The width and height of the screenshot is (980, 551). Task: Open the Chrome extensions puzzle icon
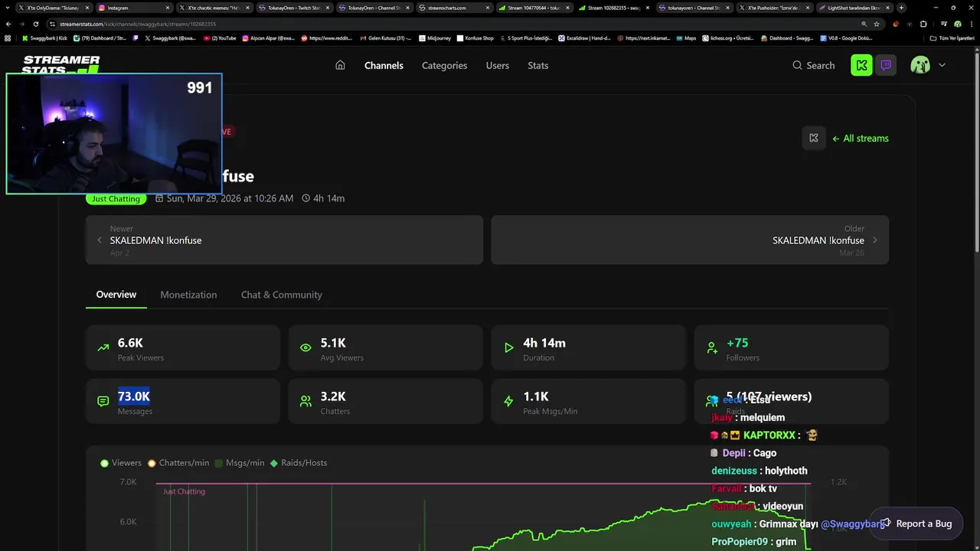point(923,24)
